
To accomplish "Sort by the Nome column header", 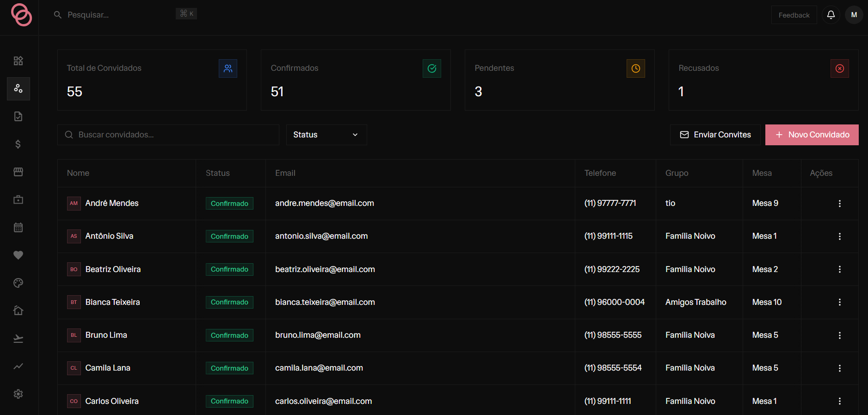I will [x=78, y=173].
